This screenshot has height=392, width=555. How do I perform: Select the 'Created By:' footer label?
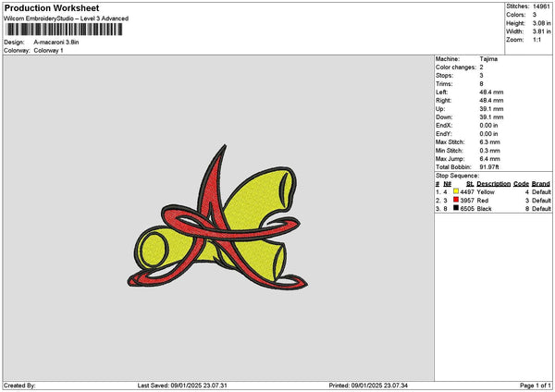click(x=19, y=386)
